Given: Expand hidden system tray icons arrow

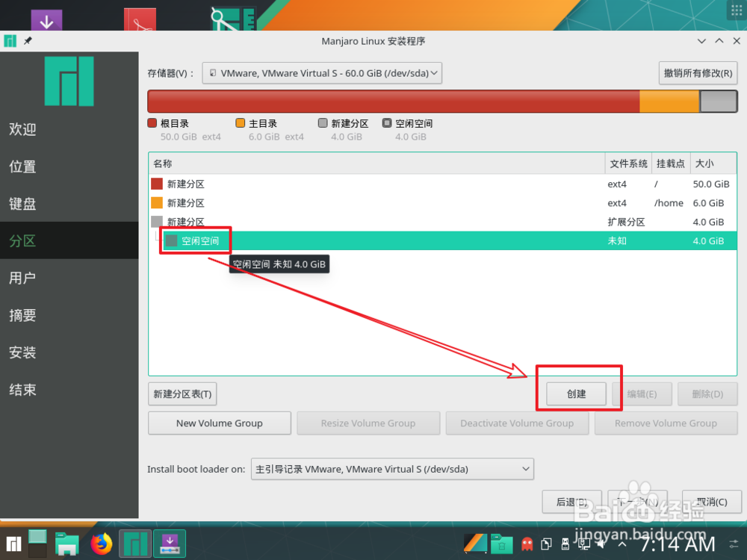Looking at the screenshot, I should [x=622, y=544].
